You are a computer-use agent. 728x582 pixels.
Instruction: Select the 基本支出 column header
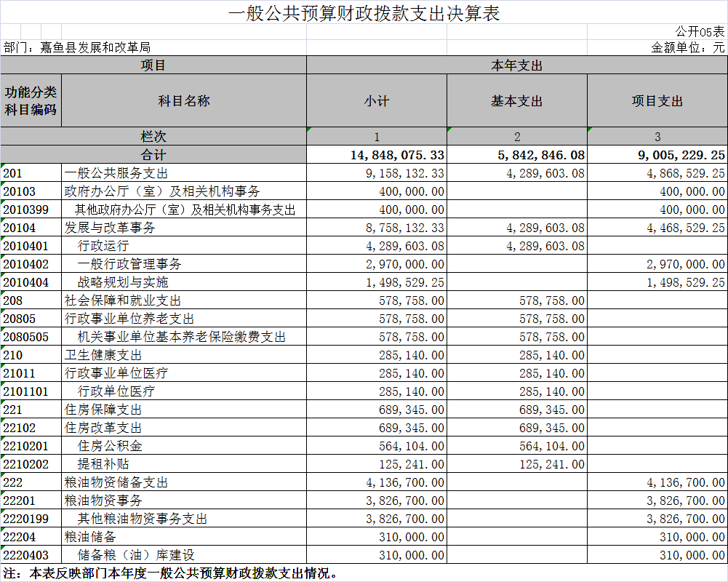point(517,100)
